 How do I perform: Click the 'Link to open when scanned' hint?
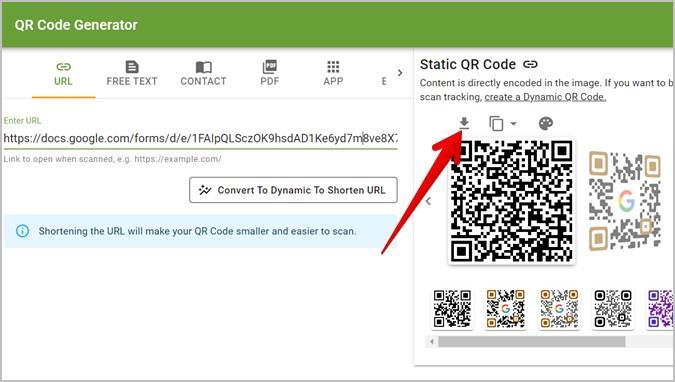112,159
